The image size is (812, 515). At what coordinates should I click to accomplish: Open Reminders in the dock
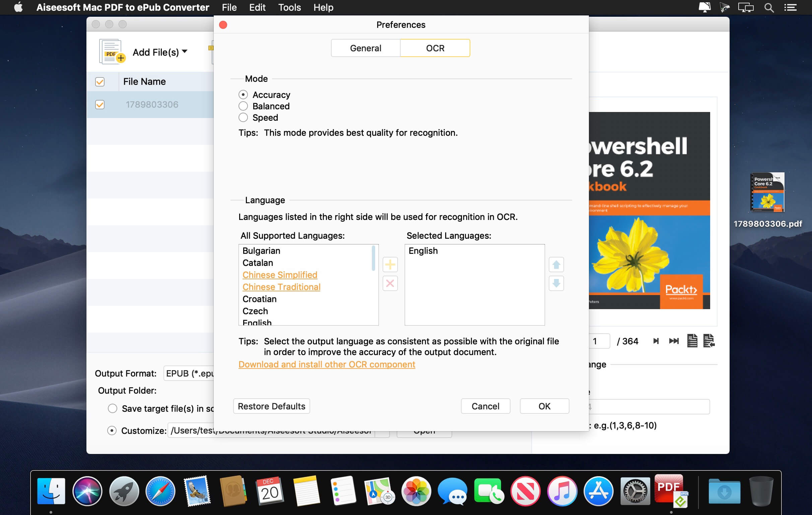pos(343,491)
